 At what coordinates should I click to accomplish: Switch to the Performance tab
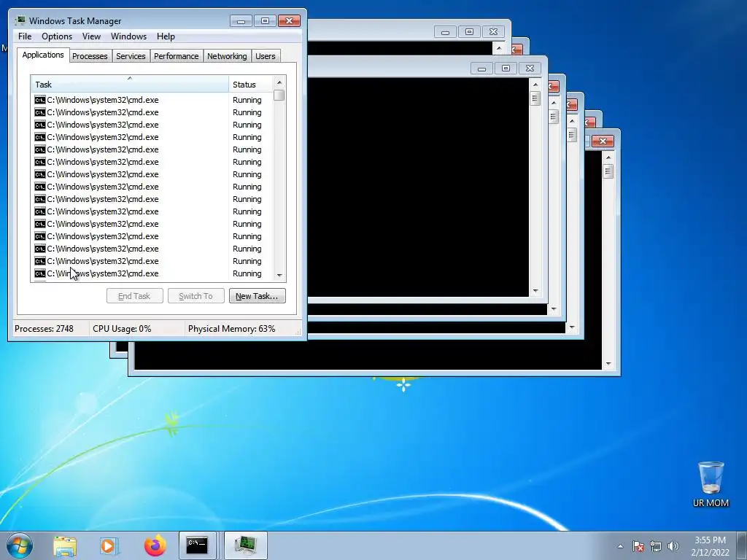(x=176, y=55)
